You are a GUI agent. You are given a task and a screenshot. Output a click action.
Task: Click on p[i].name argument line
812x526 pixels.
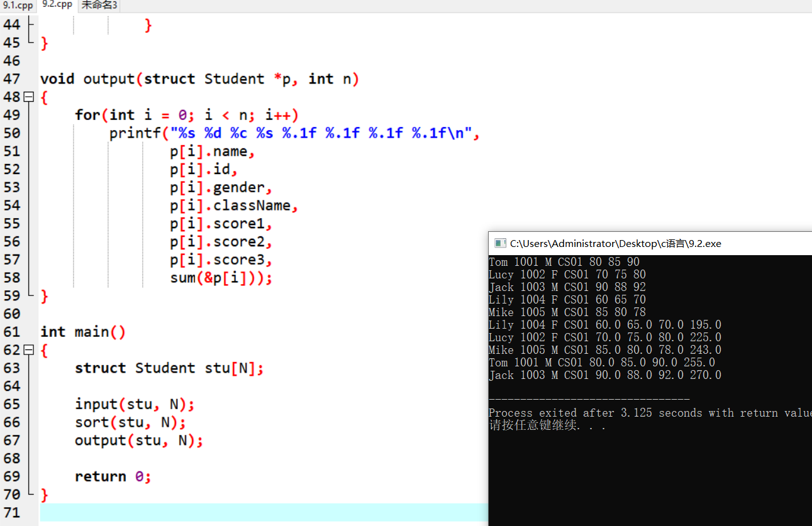coord(213,151)
